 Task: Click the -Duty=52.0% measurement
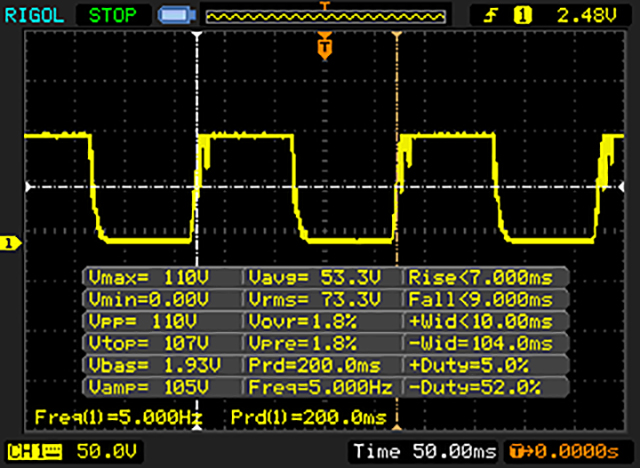click(475, 387)
